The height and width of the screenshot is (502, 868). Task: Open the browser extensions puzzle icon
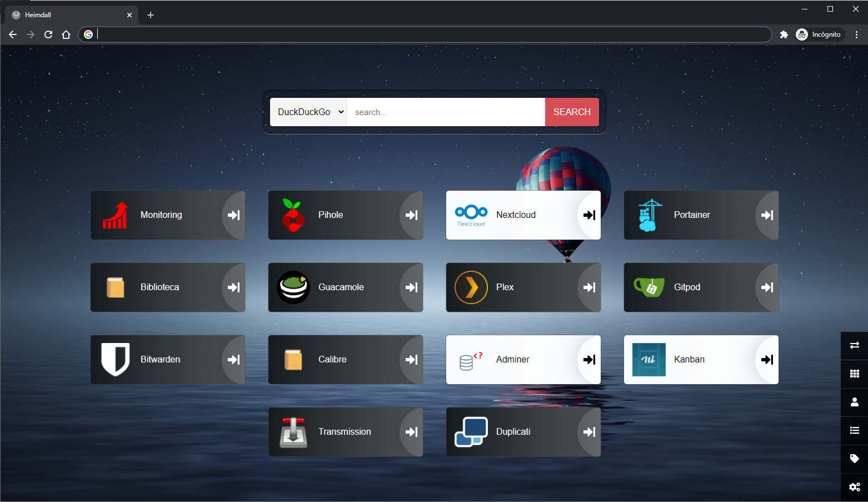tap(784, 34)
